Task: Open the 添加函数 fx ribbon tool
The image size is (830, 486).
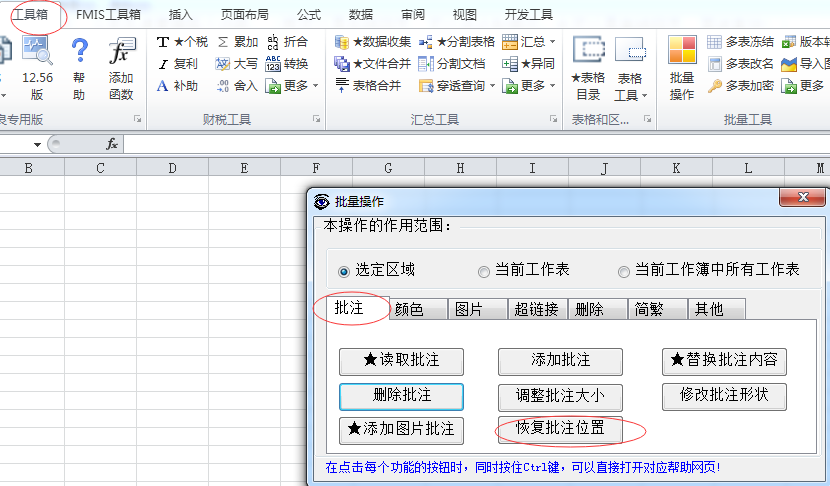Action: (122, 52)
